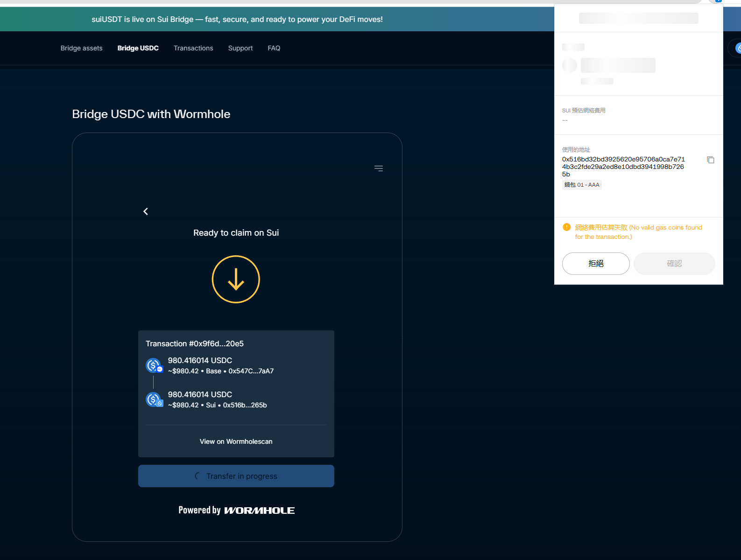Click the Wormhole logo at widget bottom

259,511
